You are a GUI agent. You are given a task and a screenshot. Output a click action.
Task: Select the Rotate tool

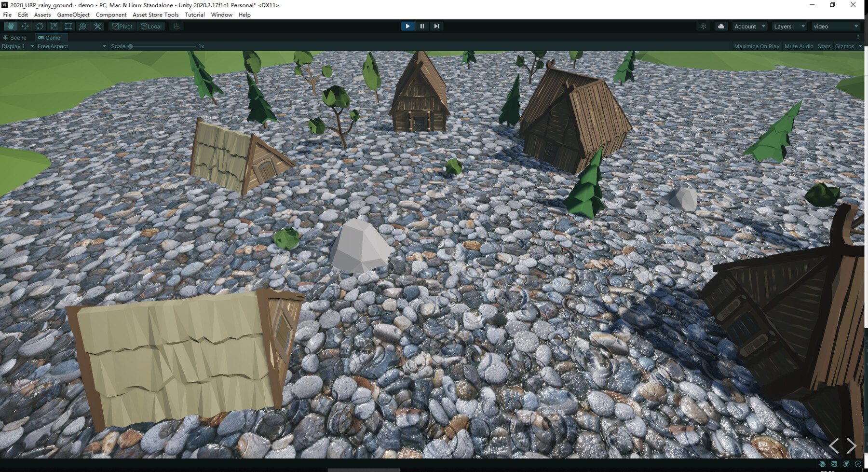(x=39, y=26)
